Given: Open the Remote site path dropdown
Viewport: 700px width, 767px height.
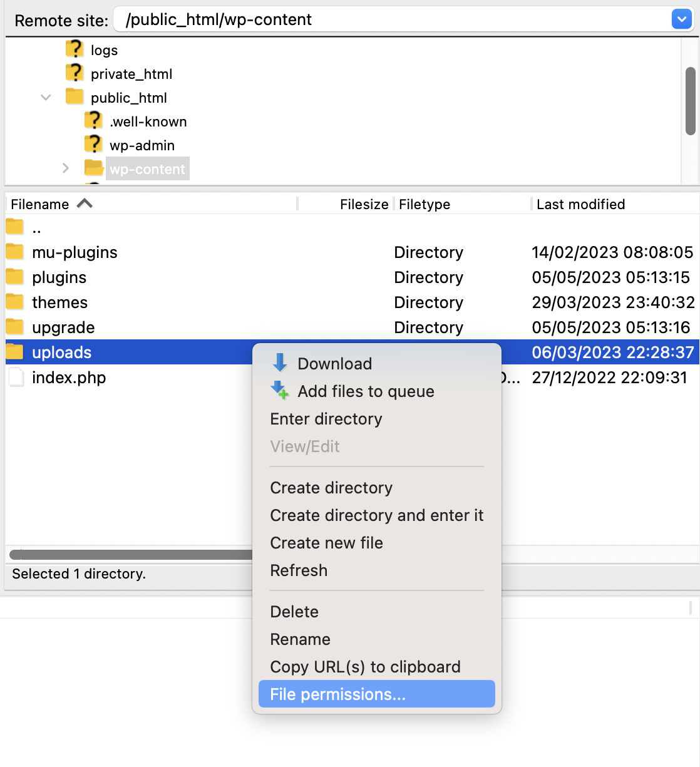Looking at the screenshot, I should coord(681,19).
